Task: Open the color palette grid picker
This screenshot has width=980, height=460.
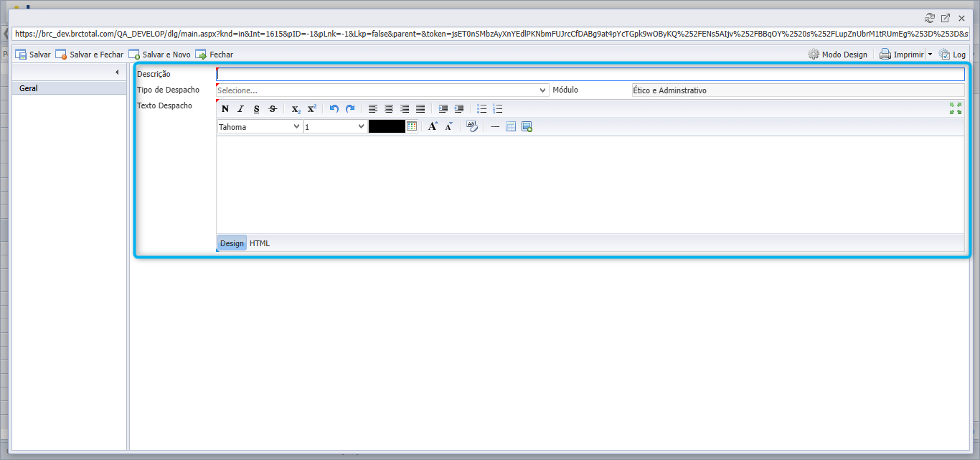Action: point(412,126)
